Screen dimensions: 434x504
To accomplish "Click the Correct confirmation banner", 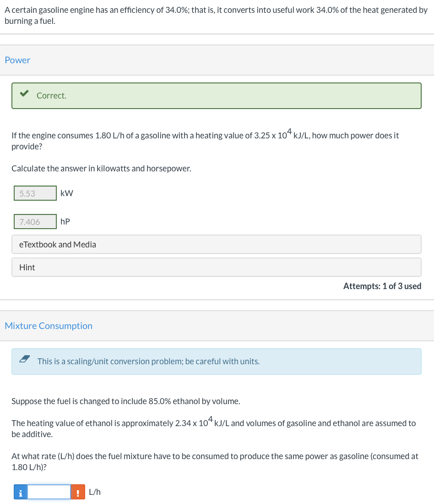I will click(216, 96).
